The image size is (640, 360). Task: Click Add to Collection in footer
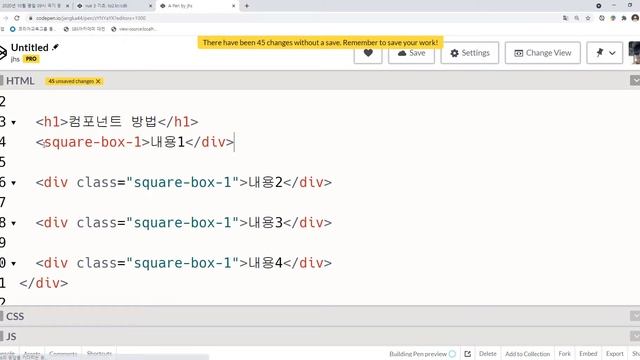[527, 354]
